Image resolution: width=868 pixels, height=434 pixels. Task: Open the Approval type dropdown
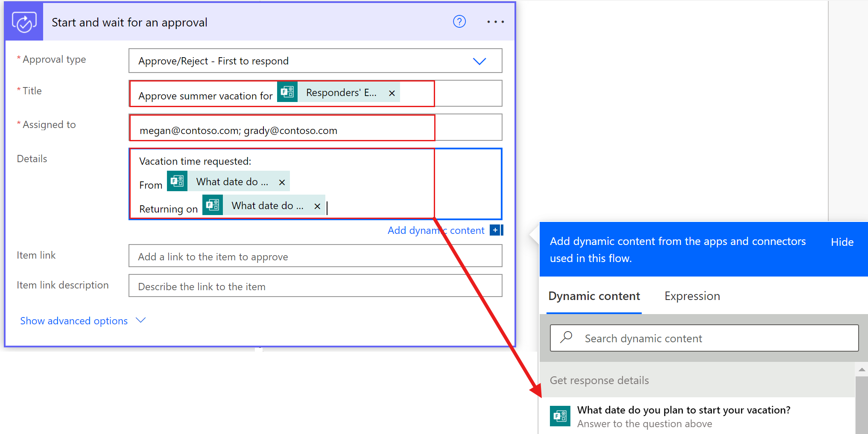[x=315, y=61]
